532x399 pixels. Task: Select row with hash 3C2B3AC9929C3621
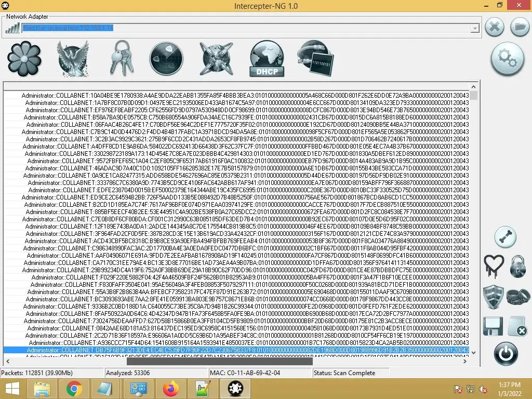click(x=236, y=139)
